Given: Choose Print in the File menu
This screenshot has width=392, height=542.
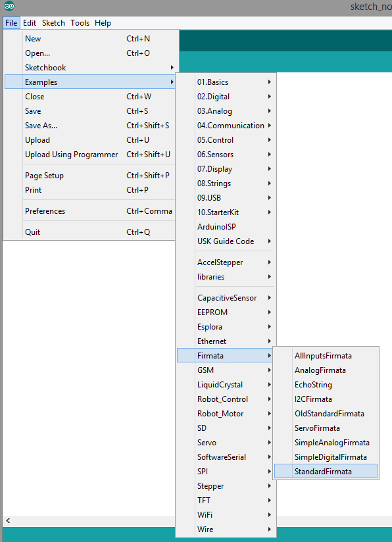Looking at the screenshot, I should click(x=90, y=190).
